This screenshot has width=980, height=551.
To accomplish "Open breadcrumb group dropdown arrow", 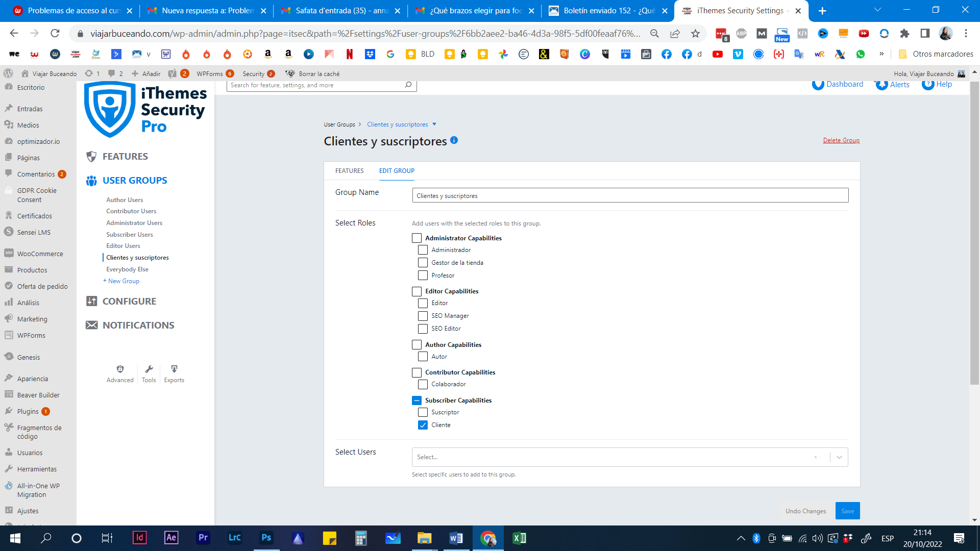I will click(434, 124).
